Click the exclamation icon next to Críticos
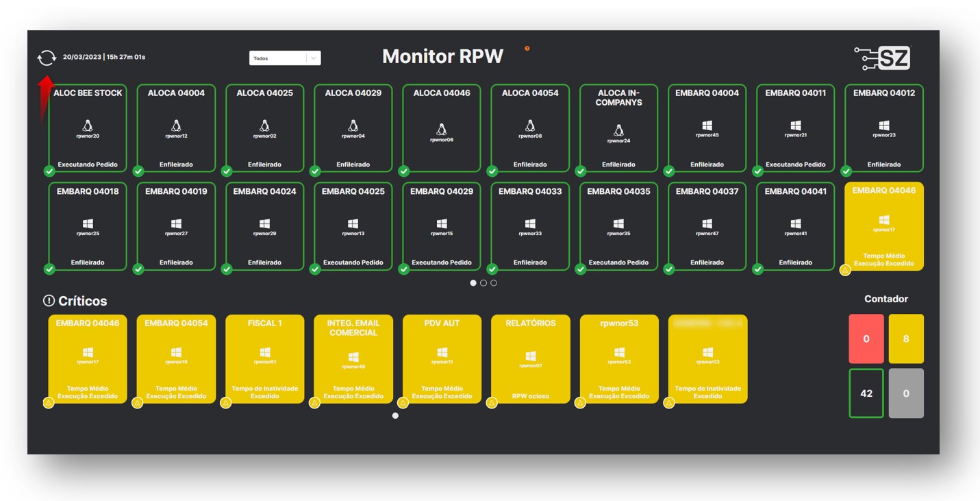 pyautogui.click(x=49, y=301)
